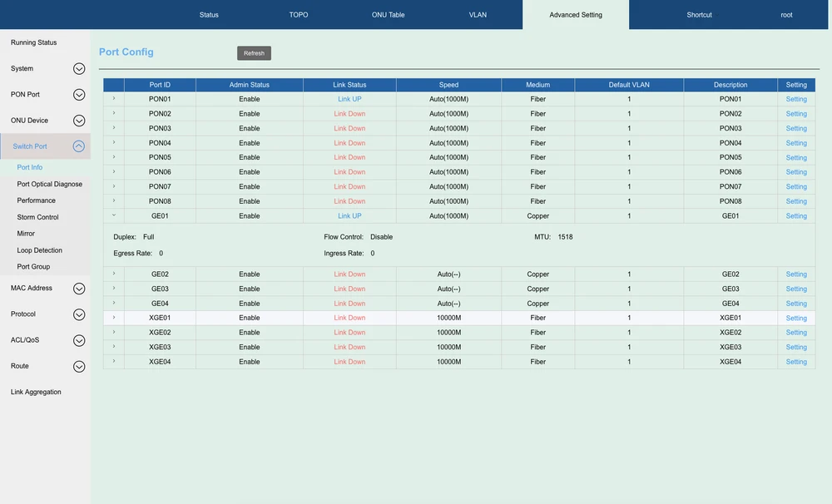Open the VLAN tab
The width and height of the screenshot is (832, 504).
click(x=478, y=15)
